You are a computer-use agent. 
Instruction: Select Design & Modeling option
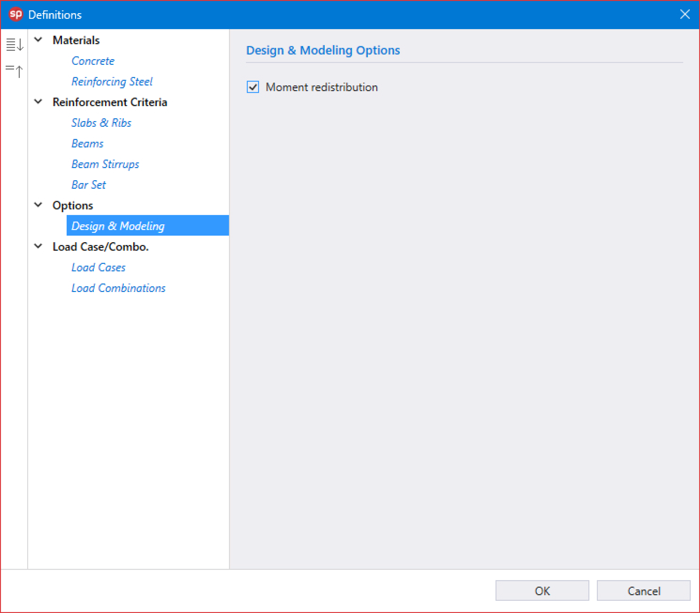118,226
